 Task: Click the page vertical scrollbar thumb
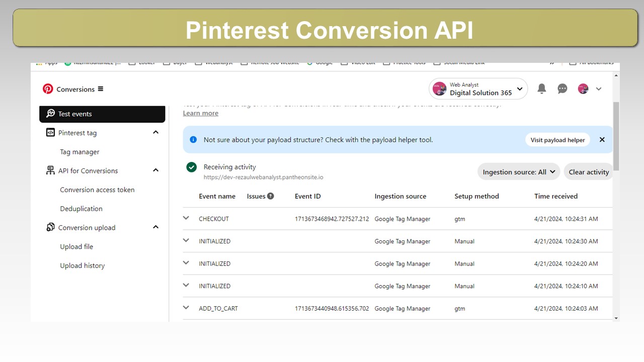click(616, 136)
